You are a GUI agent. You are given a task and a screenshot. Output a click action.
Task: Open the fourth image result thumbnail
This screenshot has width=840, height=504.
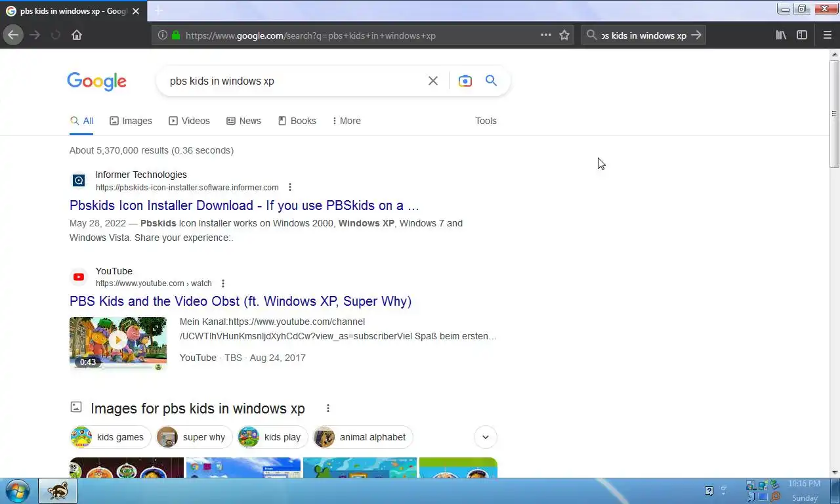tap(458, 467)
